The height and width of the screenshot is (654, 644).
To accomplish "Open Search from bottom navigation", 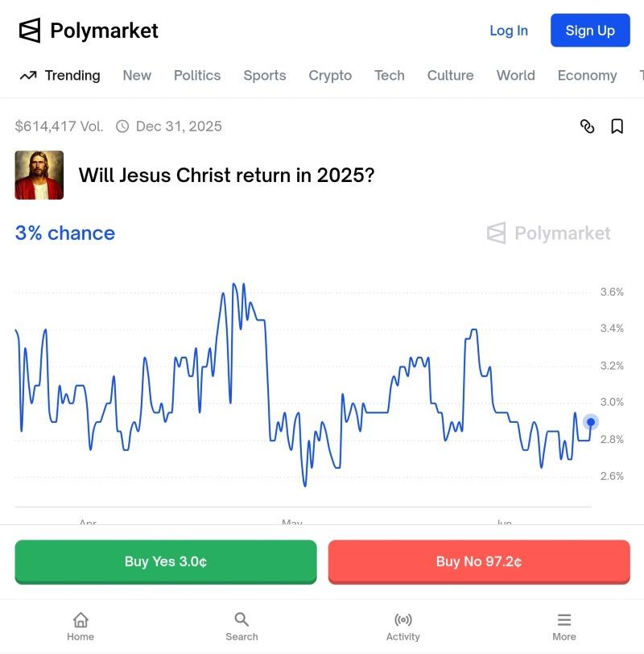I will tap(242, 626).
